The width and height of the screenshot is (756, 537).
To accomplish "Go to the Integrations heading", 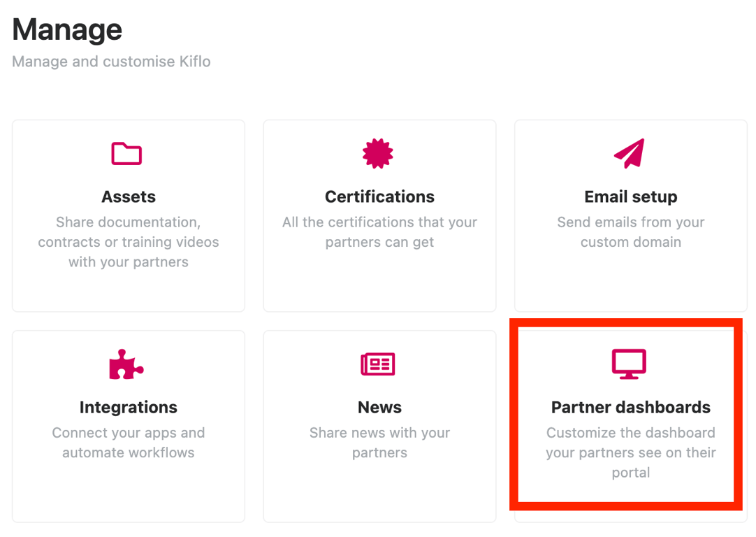I will click(x=129, y=408).
